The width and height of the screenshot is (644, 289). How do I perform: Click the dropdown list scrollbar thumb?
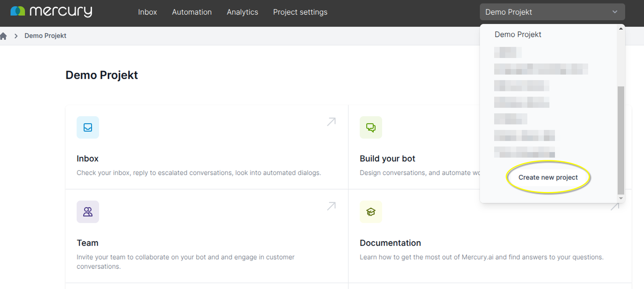[621, 140]
